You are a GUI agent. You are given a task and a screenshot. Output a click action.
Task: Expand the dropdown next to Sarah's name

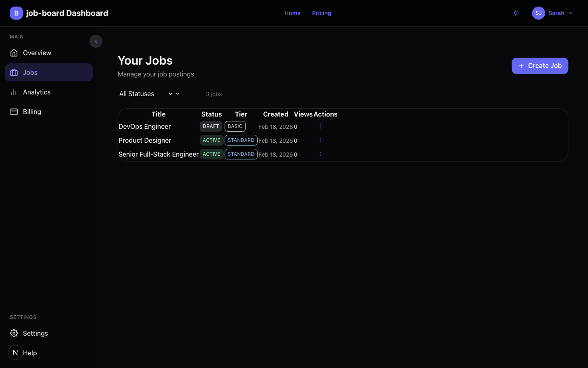coord(570,13)
